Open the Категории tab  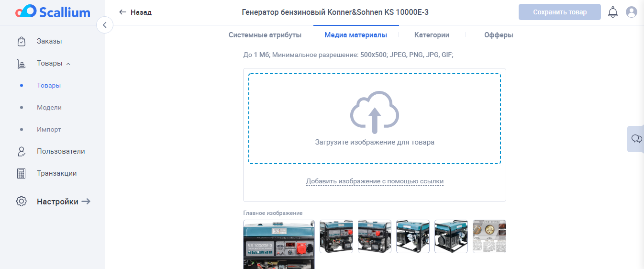[x=432, y=35]
